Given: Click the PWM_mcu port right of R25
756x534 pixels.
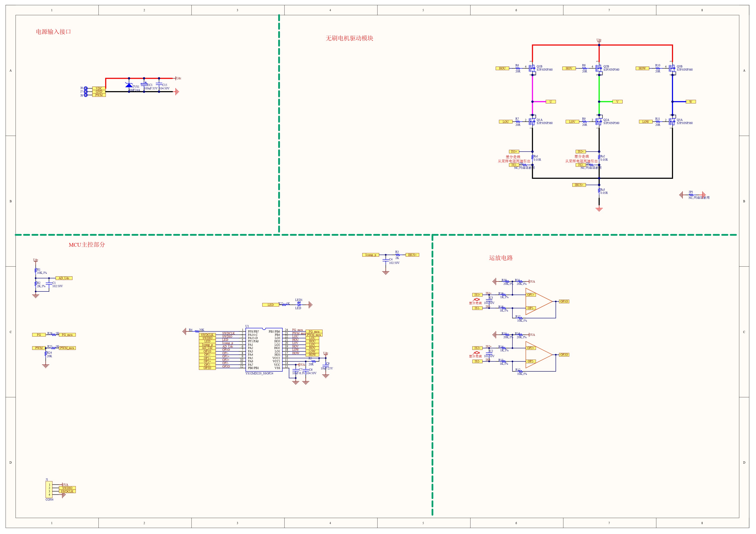Looking at the screenshot, I should (67, 348).
